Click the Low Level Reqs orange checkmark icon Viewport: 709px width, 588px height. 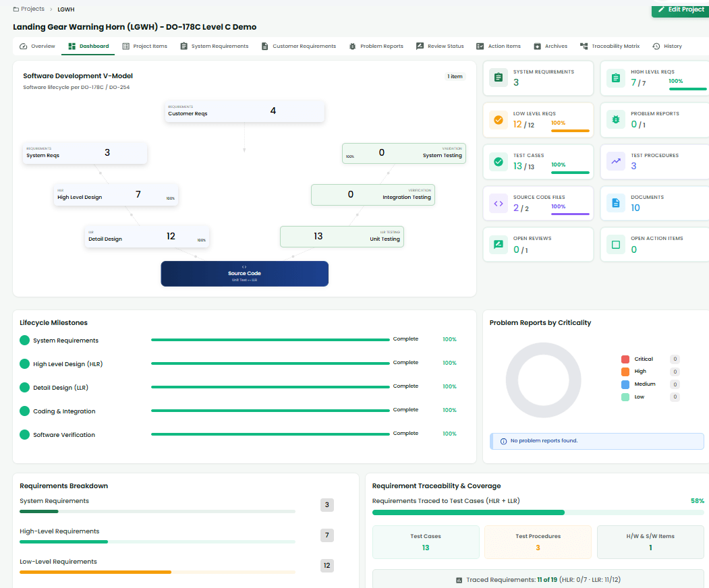[499, 120]
